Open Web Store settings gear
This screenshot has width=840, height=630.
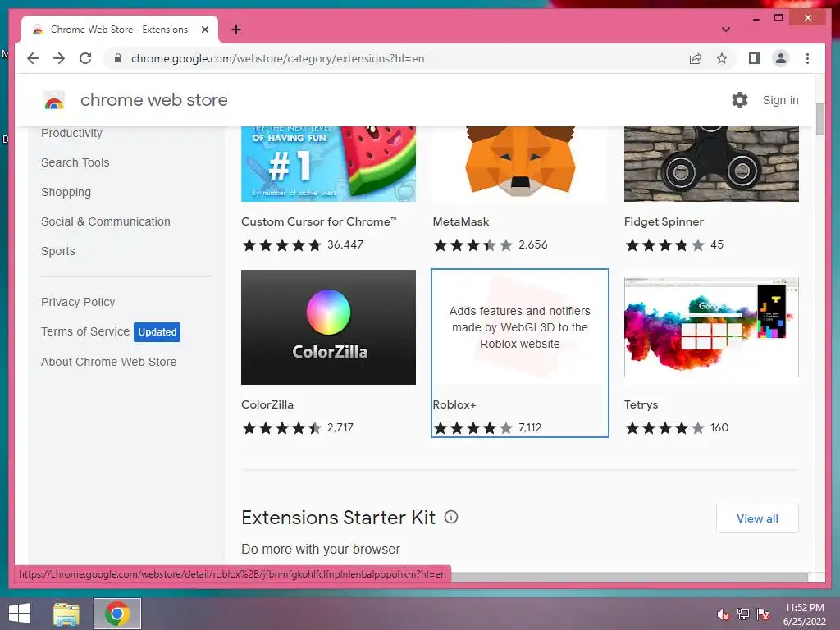[x=740, y=100]
